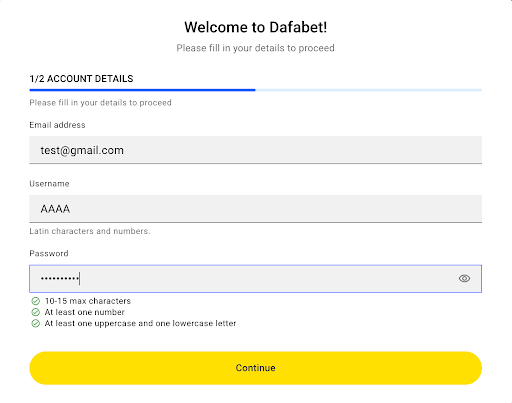The width and height of the screenshot is (512, 403).
Task: Click the 1/2 ACCOUNT DETAILS step heading
Action: [81, 79]
